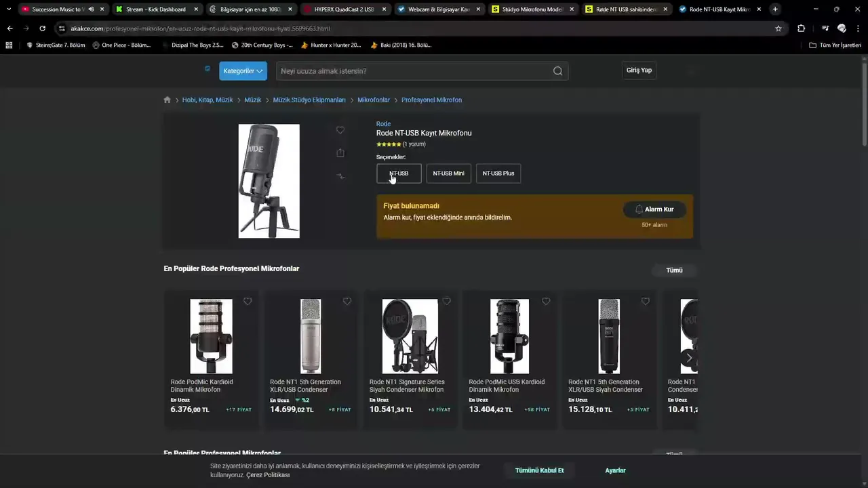
Task: Open a new browser tab with plus
Action: [x=775, y=9]
